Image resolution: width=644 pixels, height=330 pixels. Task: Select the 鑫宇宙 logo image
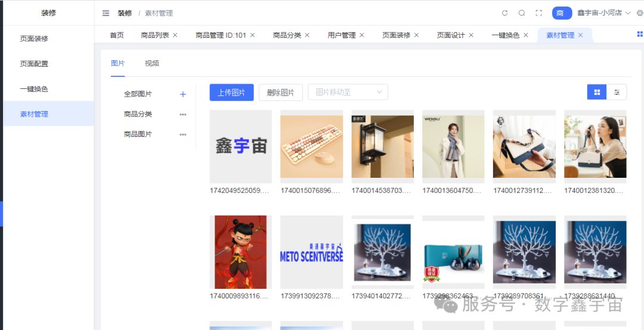(241, 146)
